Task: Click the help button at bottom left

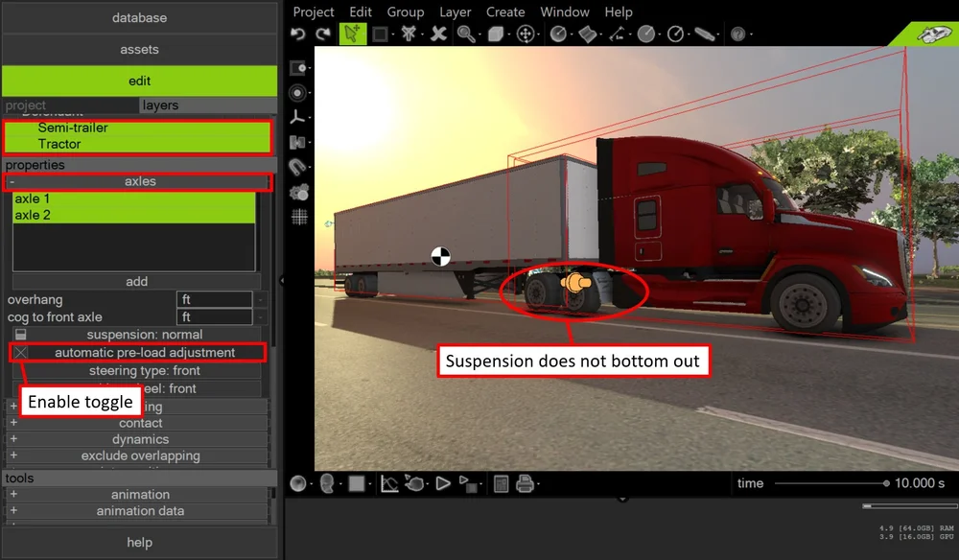Action: pyautogui.click(x=139, y=543)
